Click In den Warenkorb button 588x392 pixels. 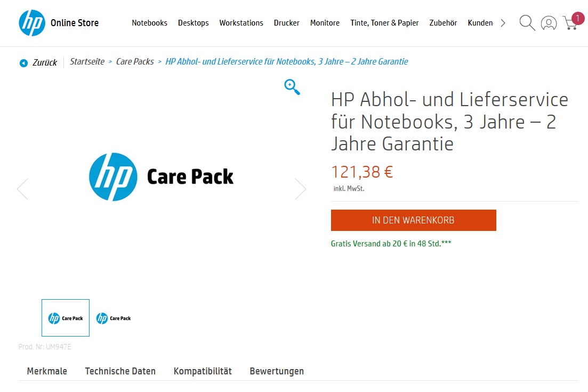click(x=413, y=220)
